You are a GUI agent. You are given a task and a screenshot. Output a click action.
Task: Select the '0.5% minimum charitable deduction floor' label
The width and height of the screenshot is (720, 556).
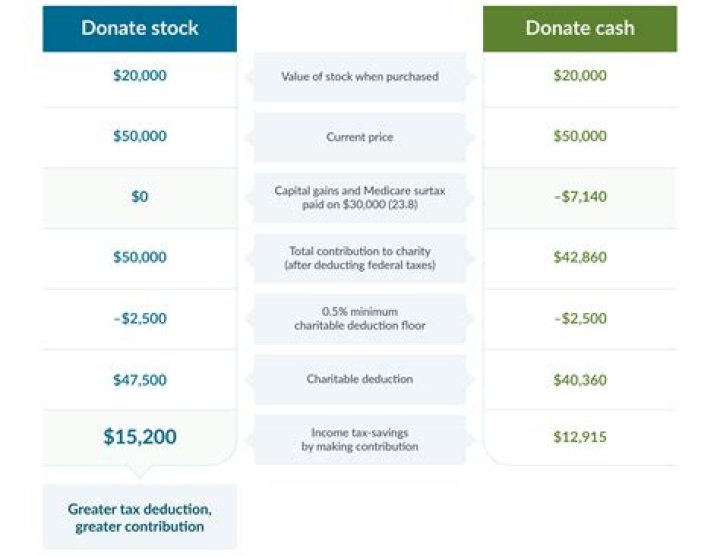(x=359, y=319)
